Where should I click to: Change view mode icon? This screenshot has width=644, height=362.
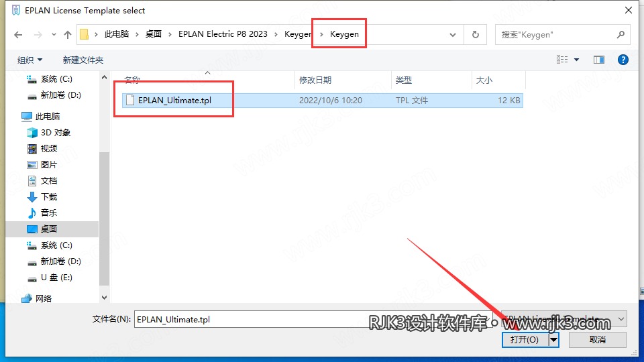click(562, 60)
